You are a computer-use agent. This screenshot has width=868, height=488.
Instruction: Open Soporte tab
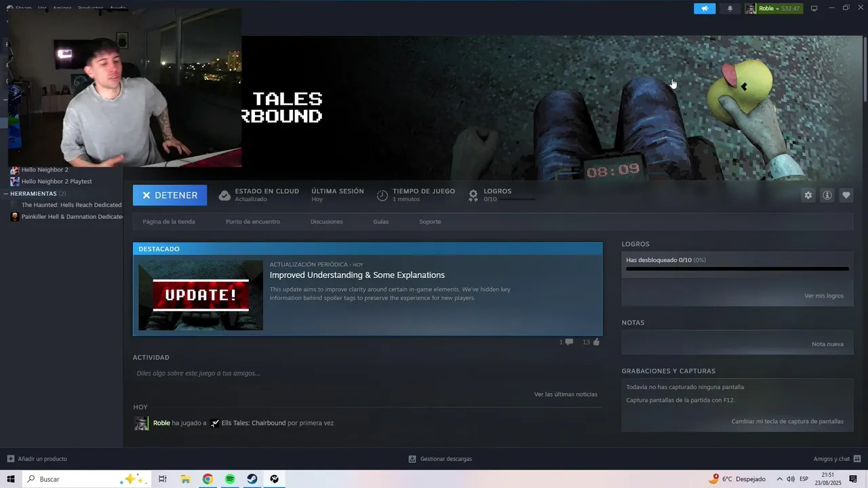coord(430,222)
